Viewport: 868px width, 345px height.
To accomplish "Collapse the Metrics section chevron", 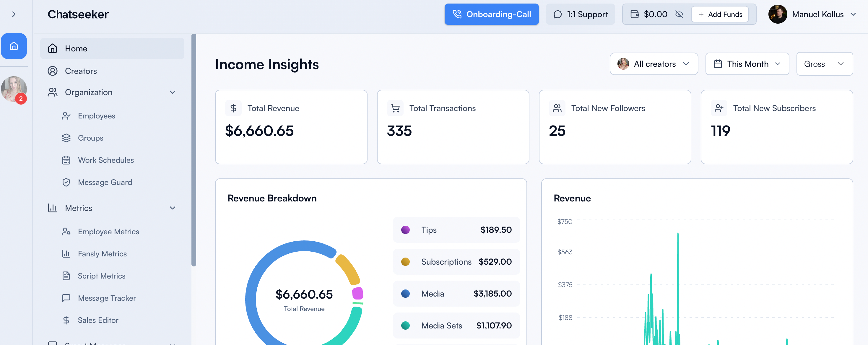I will (173, 208).
